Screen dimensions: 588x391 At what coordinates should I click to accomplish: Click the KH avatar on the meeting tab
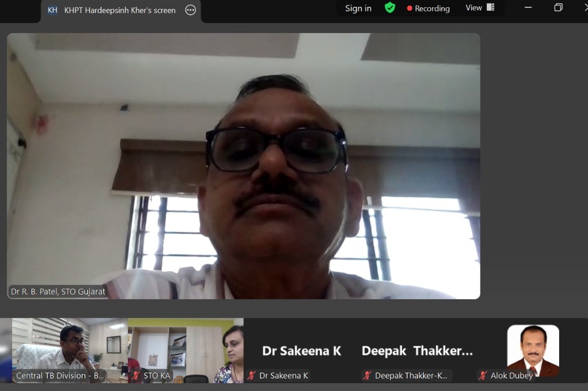(52, 10)
